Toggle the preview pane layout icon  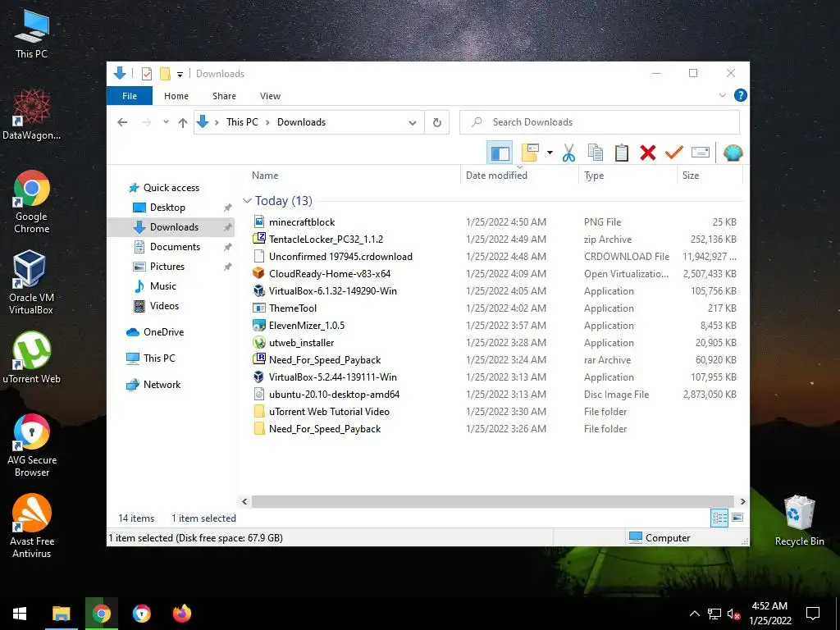point(500,153)
